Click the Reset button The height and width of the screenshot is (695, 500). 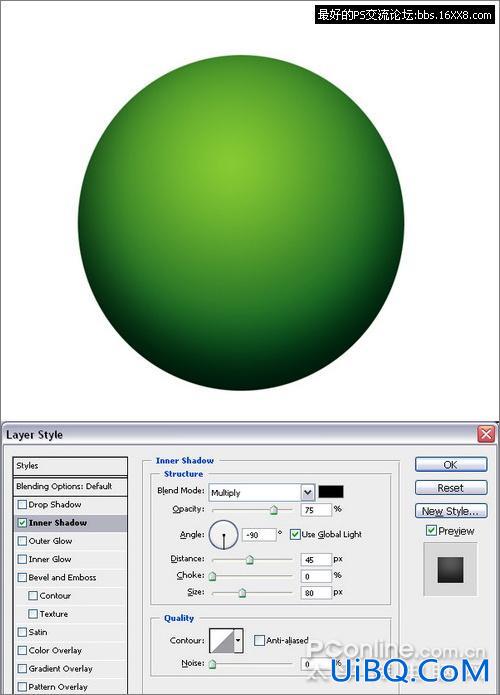(451, 488)
